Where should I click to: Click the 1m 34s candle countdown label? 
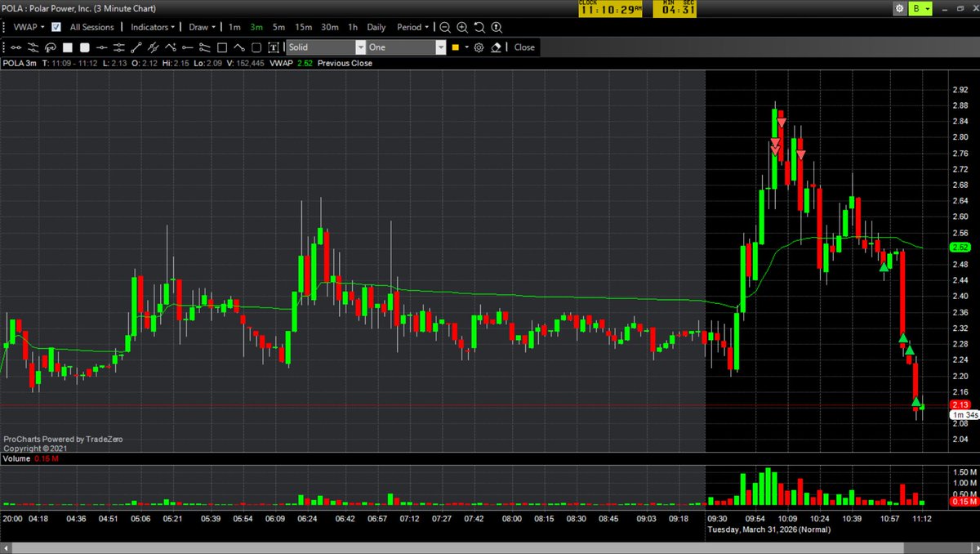point(964,415)
